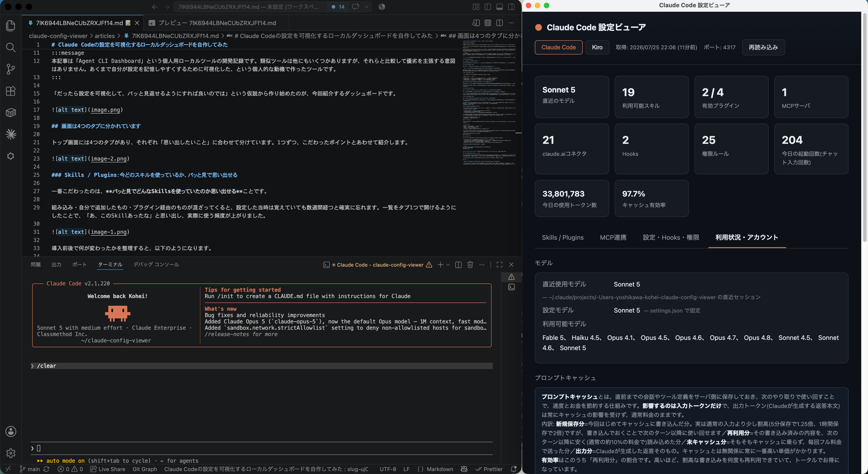Select the Claude Code source button in the viewer
This screenshot has height=474, width=868.
pyautogui.click(x=558, y=47)
